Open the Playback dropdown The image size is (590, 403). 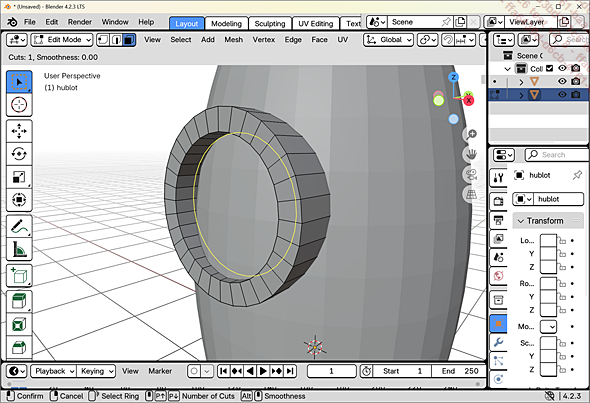(x=53, y=371)
